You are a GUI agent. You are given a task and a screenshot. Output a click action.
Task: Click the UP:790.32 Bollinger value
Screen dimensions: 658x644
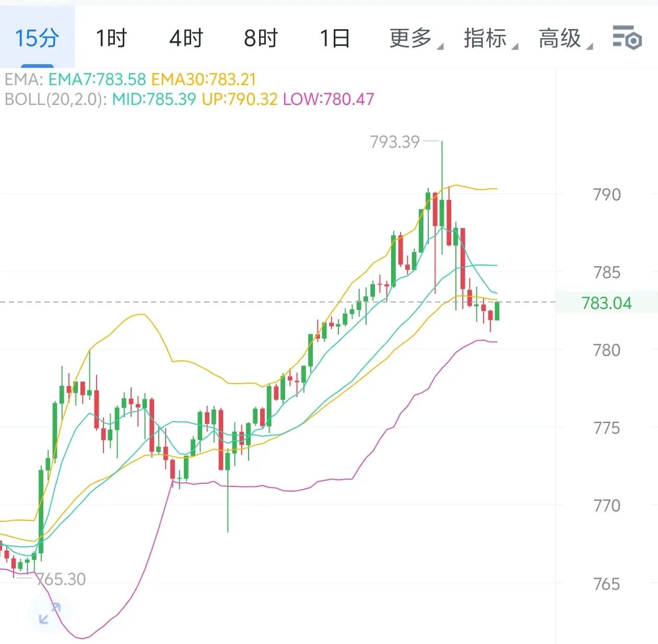click(x=240, y=99)
